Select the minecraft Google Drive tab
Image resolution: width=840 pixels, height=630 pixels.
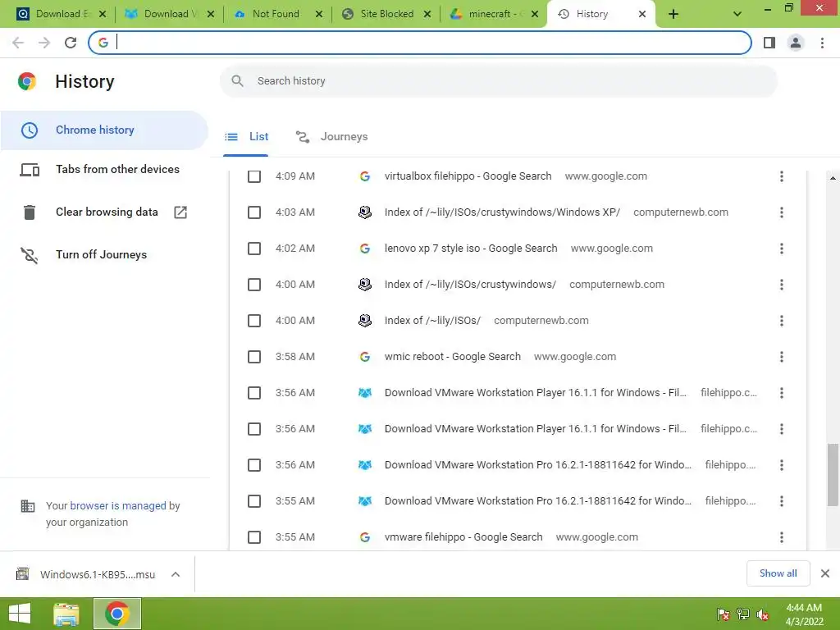coord(495,15)
